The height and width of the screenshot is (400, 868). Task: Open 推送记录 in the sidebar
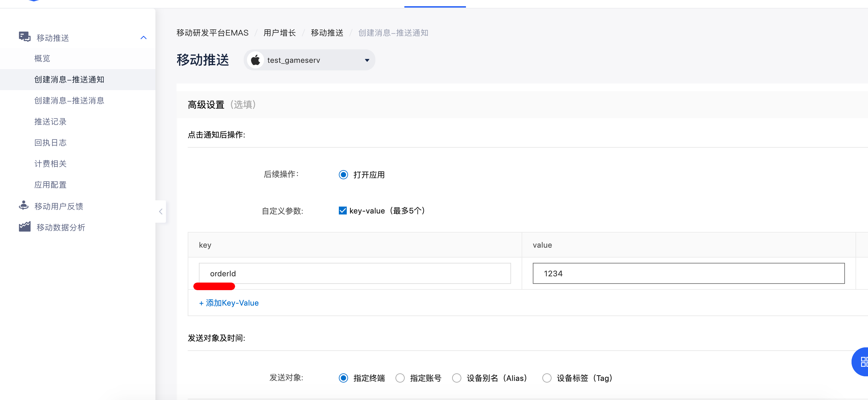(50, 122)
